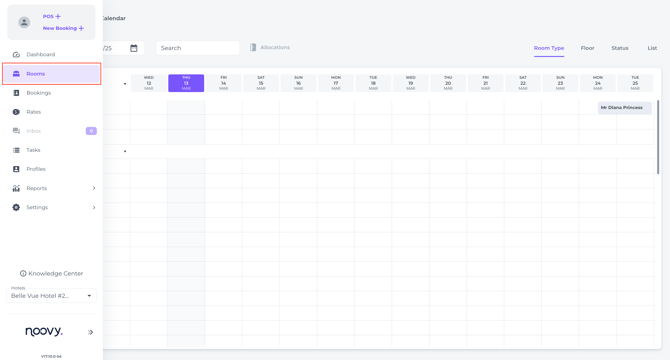Viewport: 670px width, 360px height.
Task: Select Thu 20 Mar column header
Action: click(x=448, y=83)
